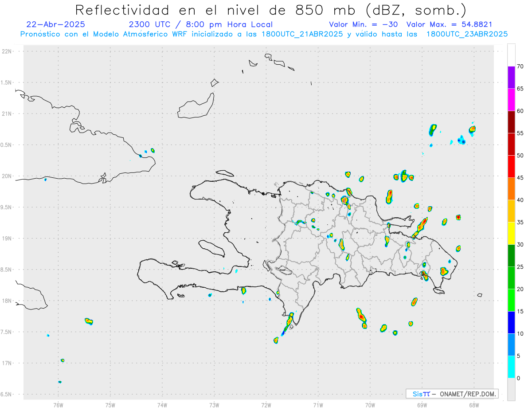This screenshot has height=411, width=532.
Task: Click the orange 40–45 dBZ colorbar segment
Action: [511, 189]
